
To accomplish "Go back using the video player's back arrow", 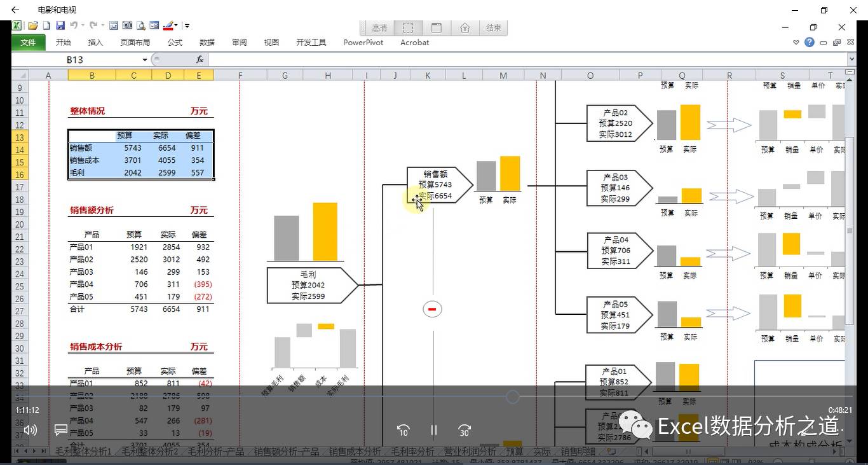I will pos(15,10).
